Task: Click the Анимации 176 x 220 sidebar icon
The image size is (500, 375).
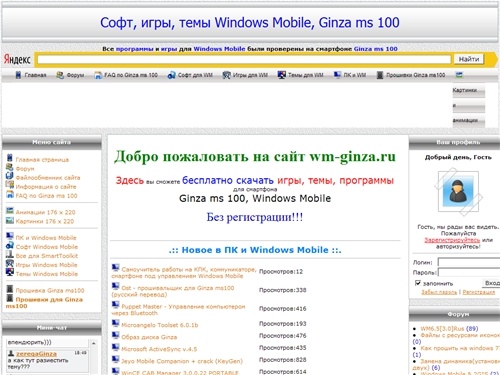Action: point(10,211)
